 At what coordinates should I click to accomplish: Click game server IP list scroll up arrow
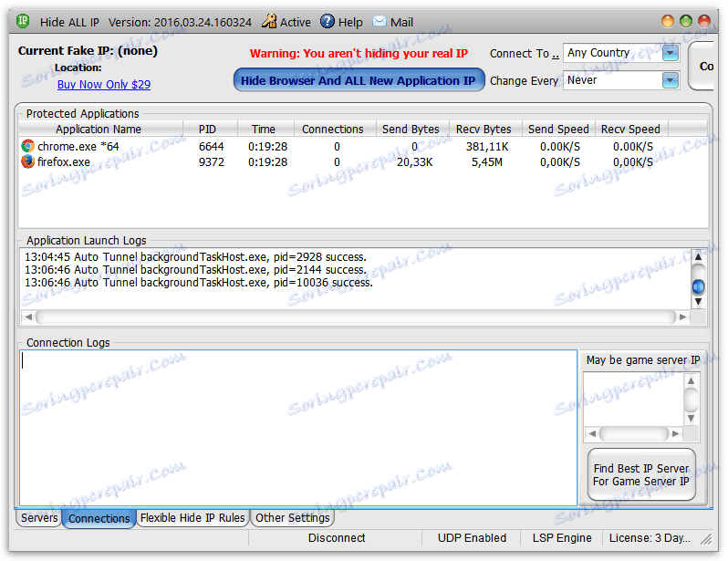click(691, 380)
